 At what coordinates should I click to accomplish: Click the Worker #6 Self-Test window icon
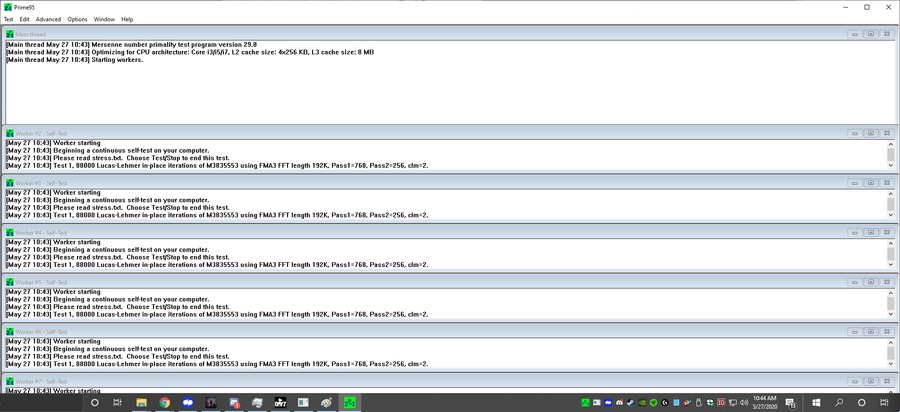pos(10,331)
